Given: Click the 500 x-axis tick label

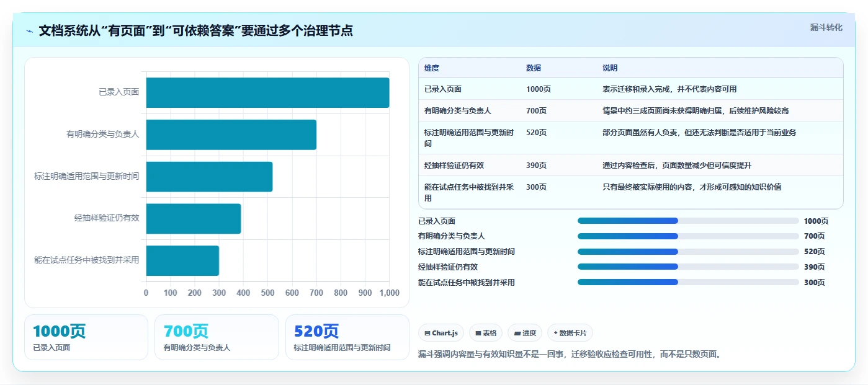Looking at the screenshot, I should pyautogui.click(x=267, y=293).
